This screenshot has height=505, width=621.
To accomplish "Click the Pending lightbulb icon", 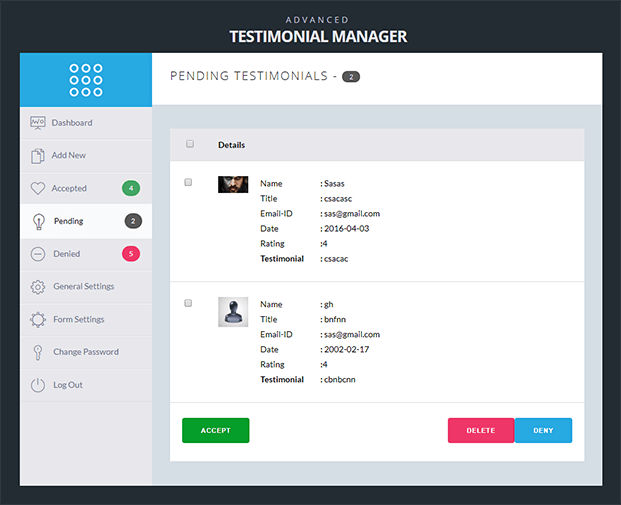I will (x=38, y=221).
